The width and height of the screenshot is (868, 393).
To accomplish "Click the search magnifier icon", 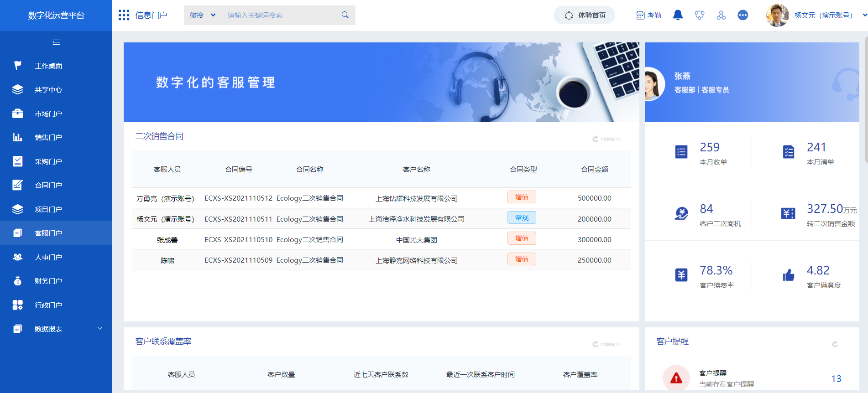I will (345, 15).
